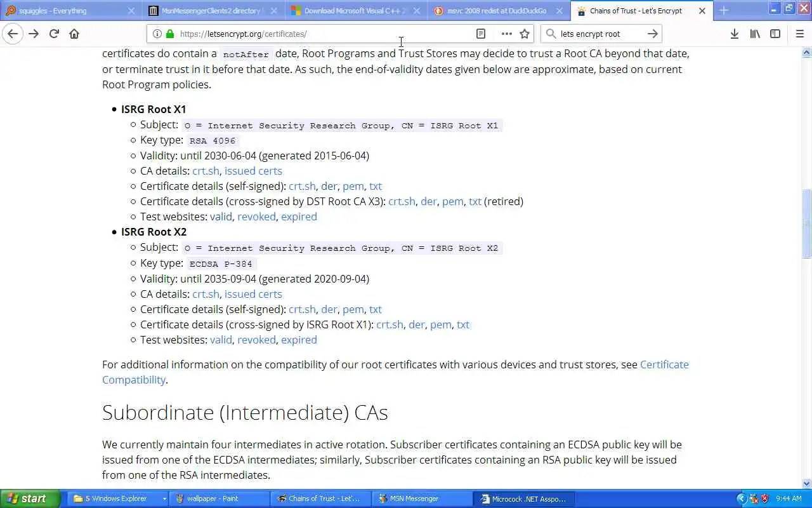Follow the Certificate Compatibility link

(395, 372)
